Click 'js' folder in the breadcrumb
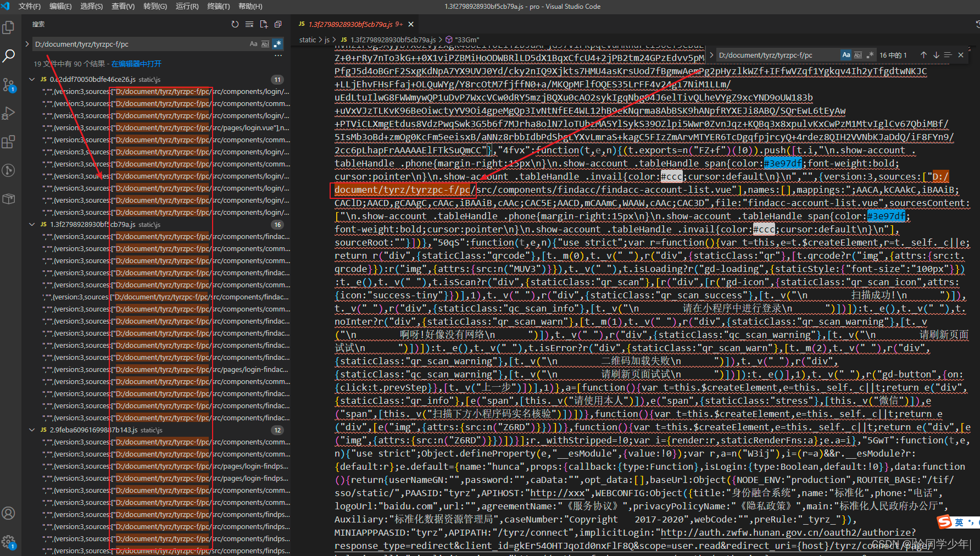This screenshot has height=556, width=980. tap(327, 40)
